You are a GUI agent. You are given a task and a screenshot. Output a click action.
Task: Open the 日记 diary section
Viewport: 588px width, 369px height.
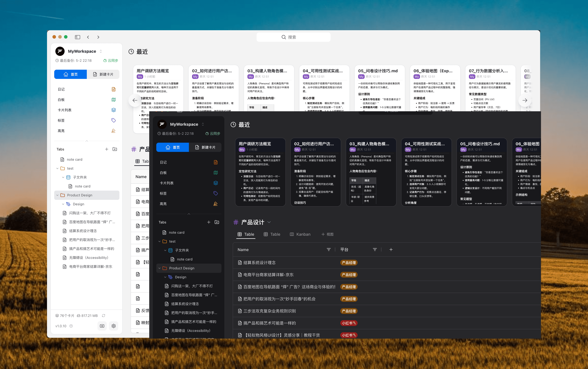(163, 162)
